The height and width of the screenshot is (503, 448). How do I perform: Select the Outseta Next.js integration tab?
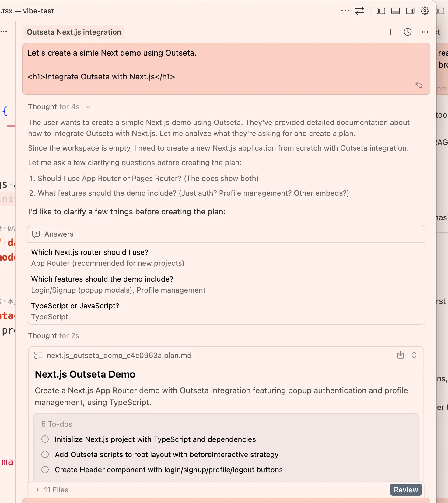click(x=74, y=32)
